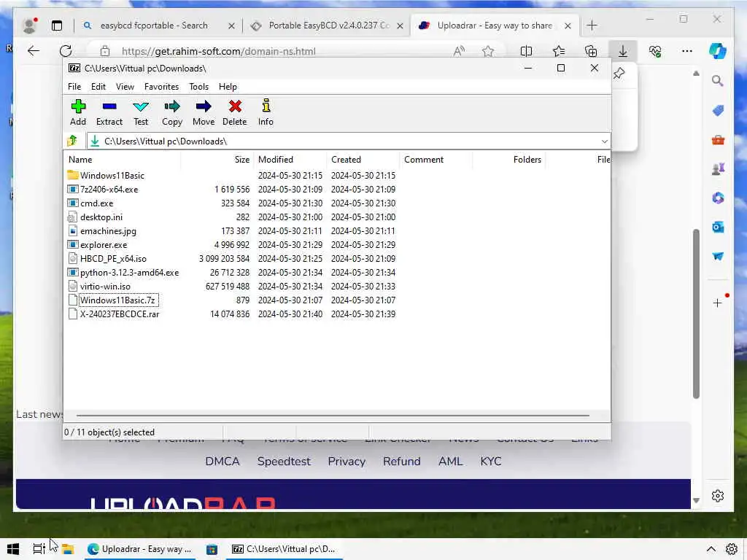The height and width of the screenshot is (560, 747).
Task: Select HBCD_PE_x64.iso file
Action: click(337, 259)
